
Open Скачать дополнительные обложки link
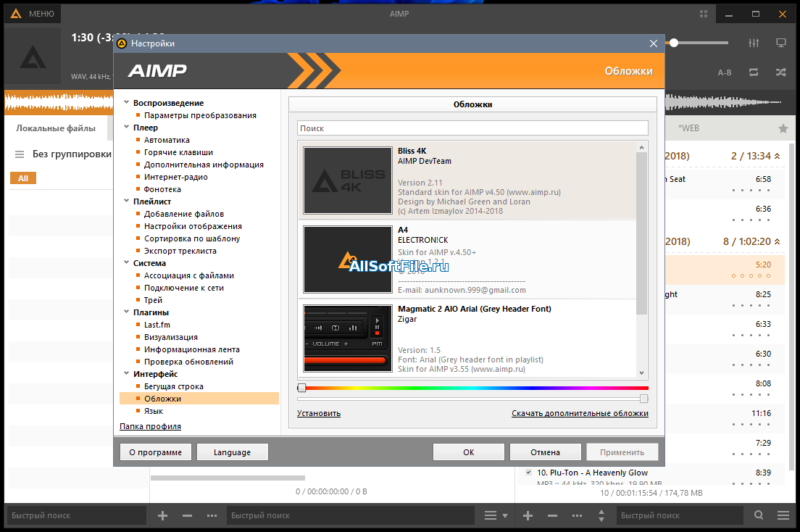580,414
